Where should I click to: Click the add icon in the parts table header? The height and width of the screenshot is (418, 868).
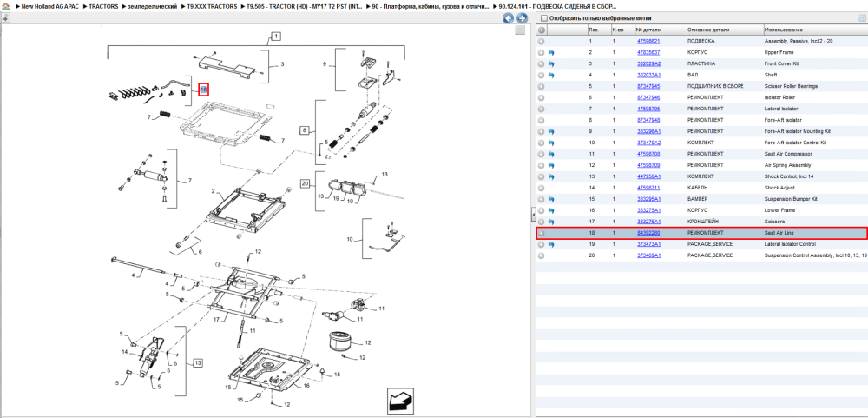click(542, 30)
